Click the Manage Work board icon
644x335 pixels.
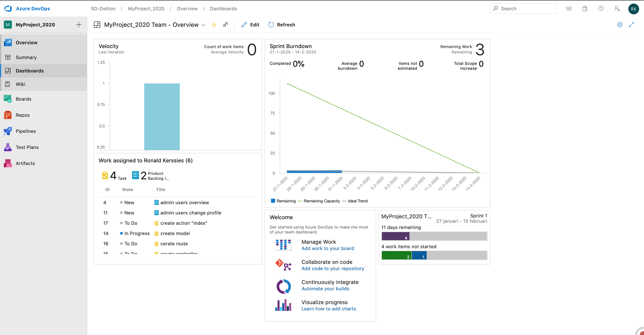click(283, 245)
